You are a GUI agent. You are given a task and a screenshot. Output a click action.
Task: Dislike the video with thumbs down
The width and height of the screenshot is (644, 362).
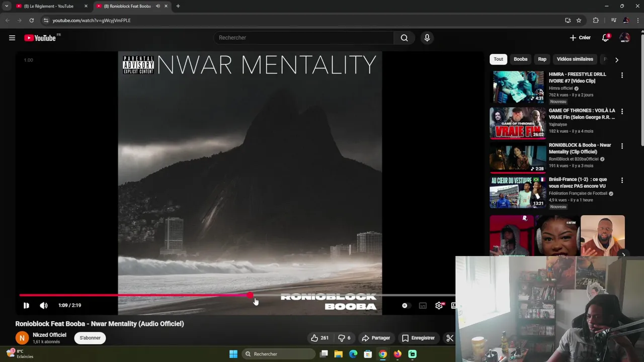coord(344,338)
